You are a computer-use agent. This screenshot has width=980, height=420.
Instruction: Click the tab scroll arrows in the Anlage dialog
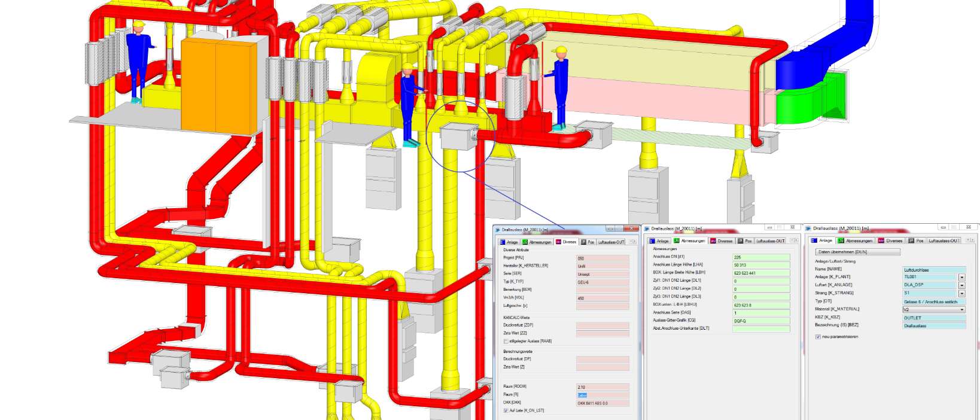click(970, 240)
